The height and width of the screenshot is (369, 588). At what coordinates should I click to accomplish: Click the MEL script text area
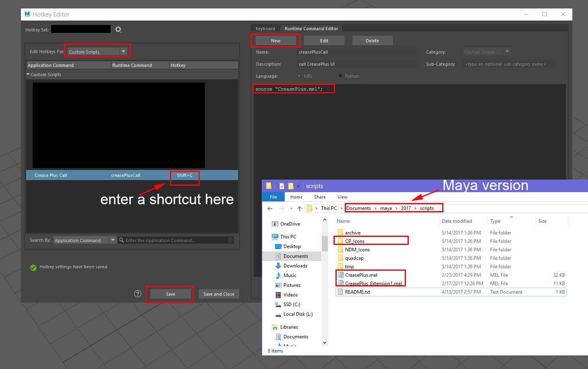click(410, 180)
